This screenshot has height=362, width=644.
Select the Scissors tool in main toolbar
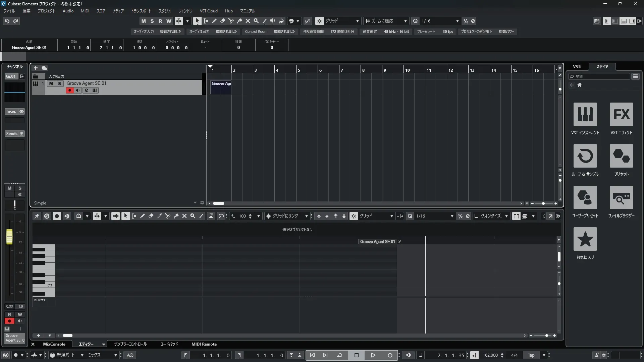point(231,21)
